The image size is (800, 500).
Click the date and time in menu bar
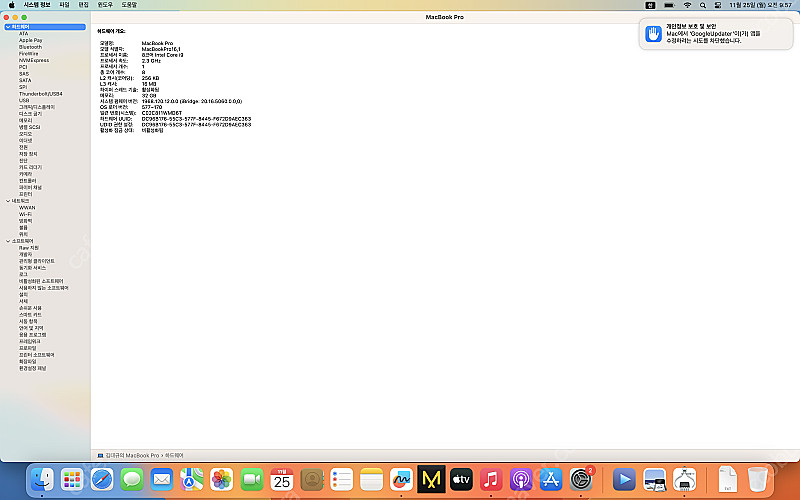click(760, 5)
